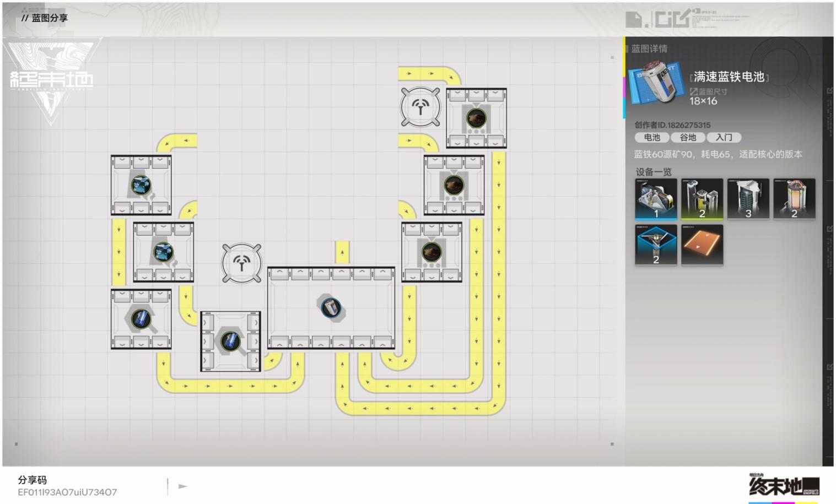Select the orange conveyor belt equipment icon
Image resolution: width=836 pixels, height=504 pixels.
[702, 245]
